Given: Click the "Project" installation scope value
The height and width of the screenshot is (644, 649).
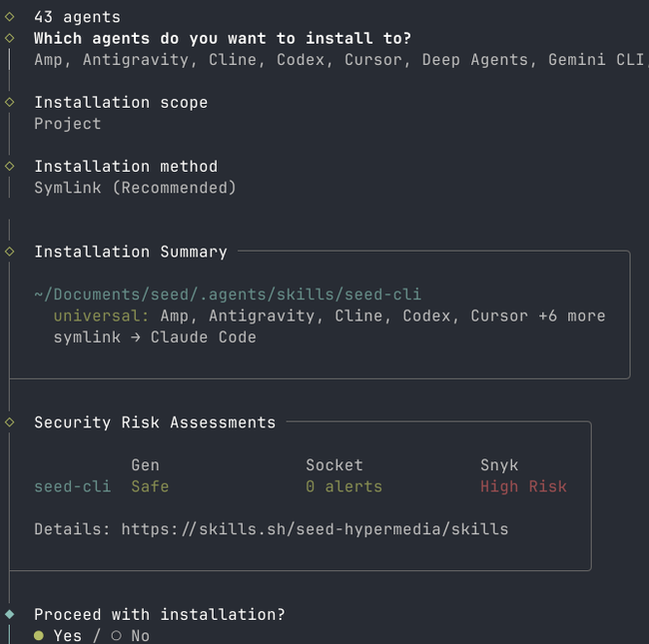Looking at the screenshot, I should point(67,124).
